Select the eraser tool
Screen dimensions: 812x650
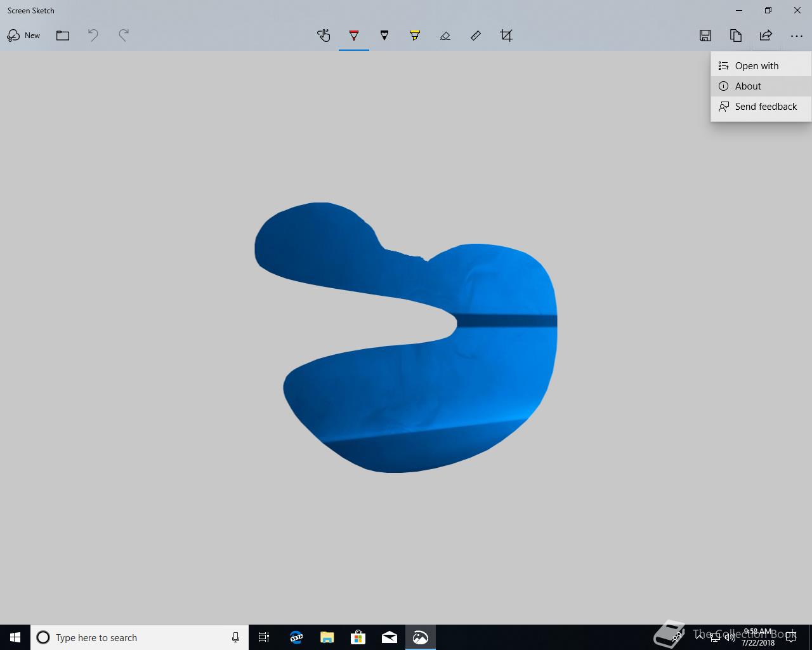pyautogui.click(x=445, y=36)
